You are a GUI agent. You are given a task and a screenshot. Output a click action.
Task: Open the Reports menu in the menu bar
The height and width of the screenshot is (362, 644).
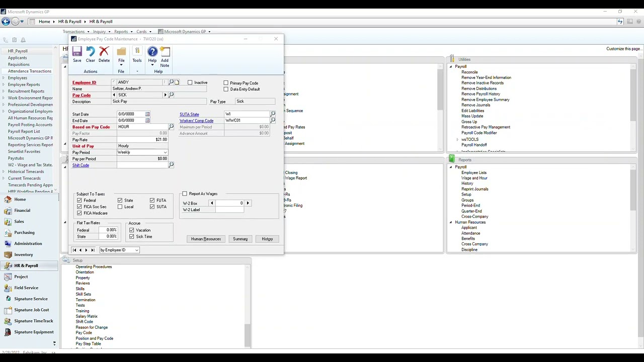tap(123, 32)
